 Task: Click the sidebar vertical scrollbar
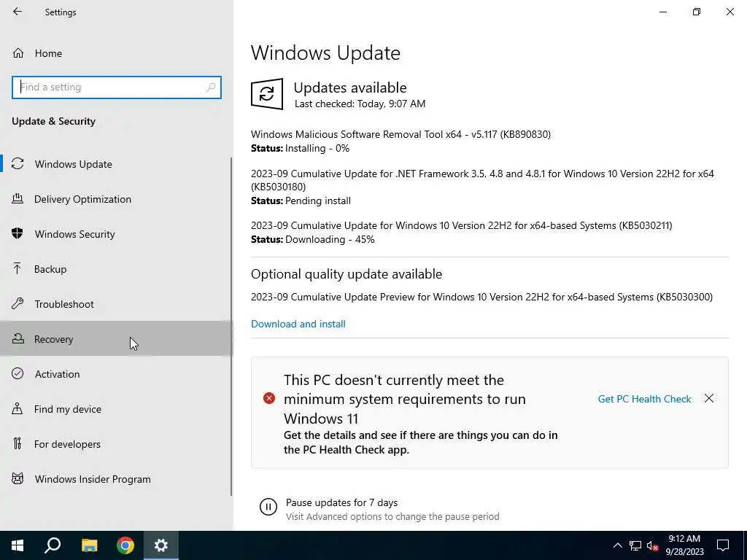coord(231,326)
